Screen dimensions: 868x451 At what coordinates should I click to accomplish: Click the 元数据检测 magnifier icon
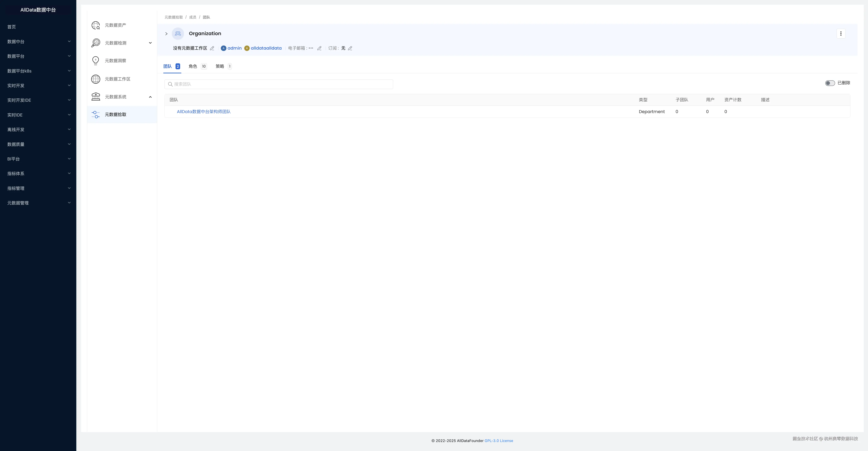(96, 43)
